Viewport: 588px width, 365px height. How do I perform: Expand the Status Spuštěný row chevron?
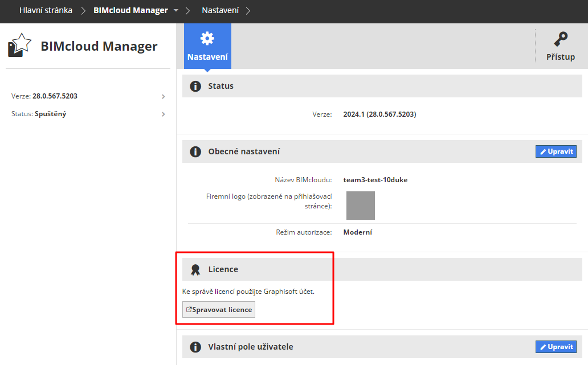point(164,114)
